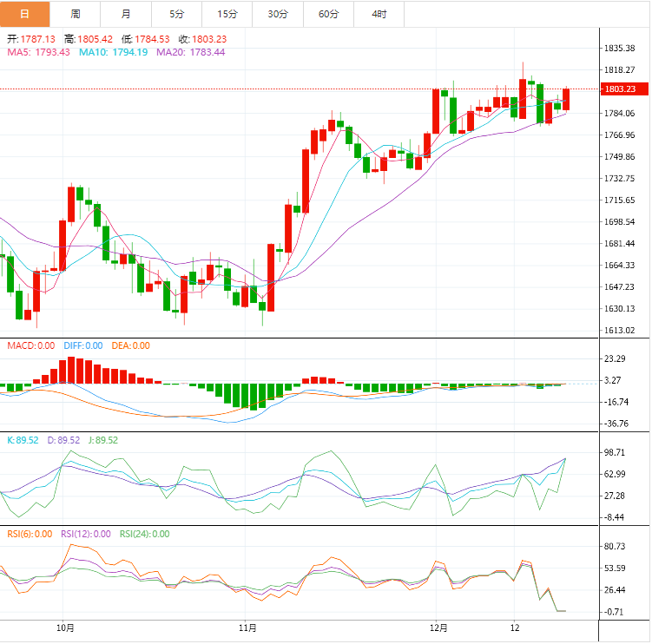Image resolution: width=652 pixels, height=644 pixels.
Task: Switch to the 日 daily chart tab
Action: (24, 14)
